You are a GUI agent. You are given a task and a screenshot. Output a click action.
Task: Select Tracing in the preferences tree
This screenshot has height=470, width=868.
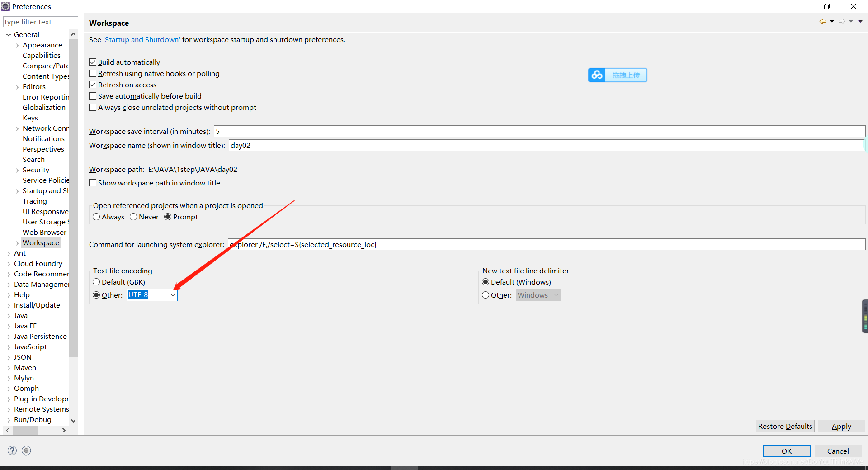(35, 201)
